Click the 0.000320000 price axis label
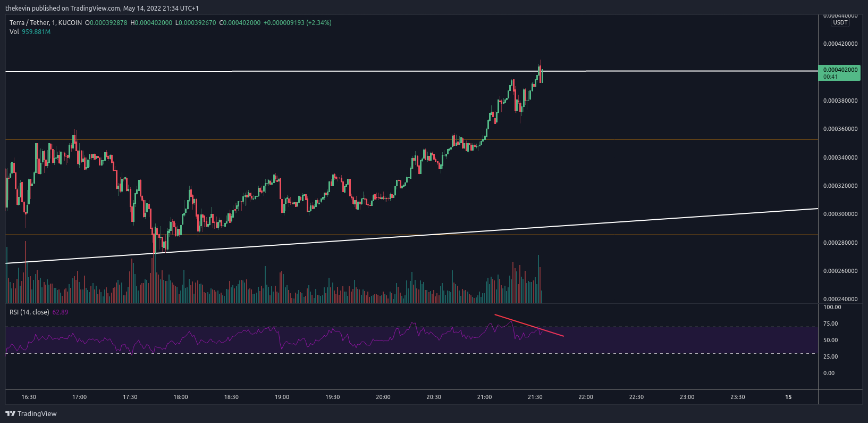 pyautogui.click(x=840, y=186)
